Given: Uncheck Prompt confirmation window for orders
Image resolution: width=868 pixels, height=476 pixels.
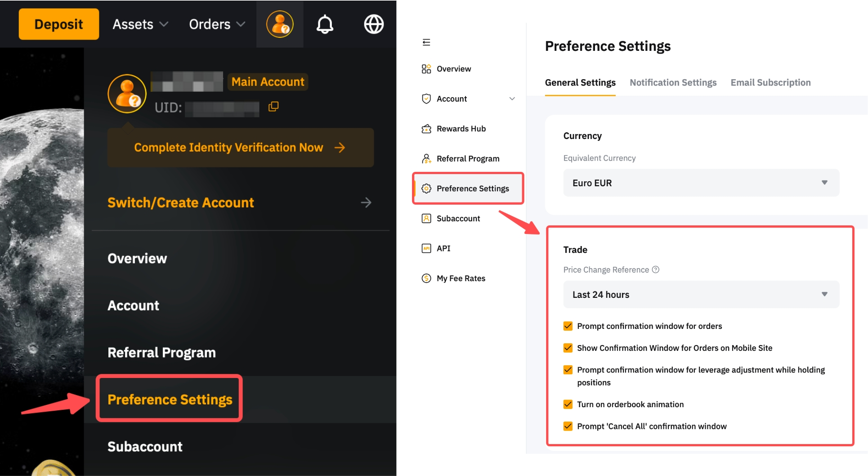Looking at the screenshot, I should [x=568, y=326].
